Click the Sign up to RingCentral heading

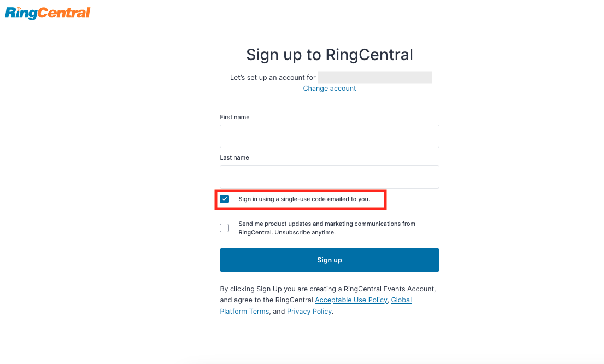[329, 55]
